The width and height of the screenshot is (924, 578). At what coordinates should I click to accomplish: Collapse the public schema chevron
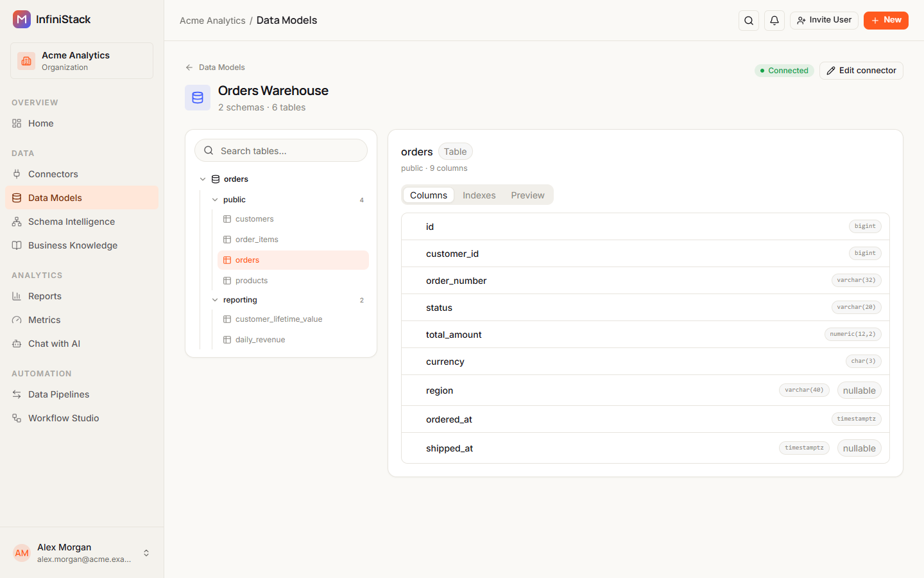coord(215,200)
